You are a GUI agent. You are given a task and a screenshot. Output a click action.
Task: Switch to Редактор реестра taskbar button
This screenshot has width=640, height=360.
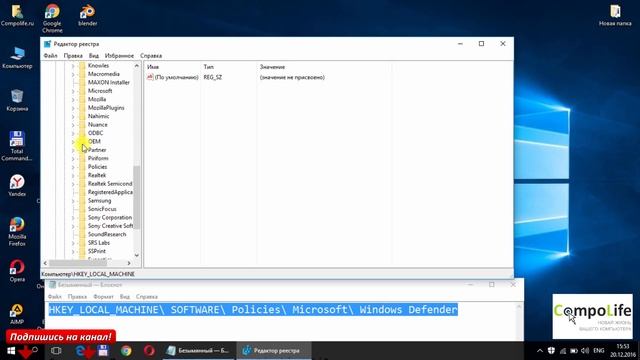[275, 351]
